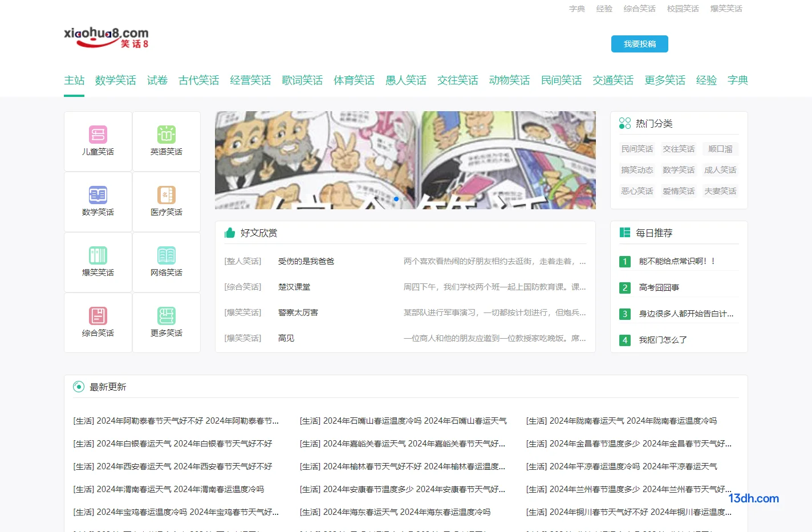Click the xiaohua8.com site logo
Viewport: 812px width, 532px height.
(106, 38)
